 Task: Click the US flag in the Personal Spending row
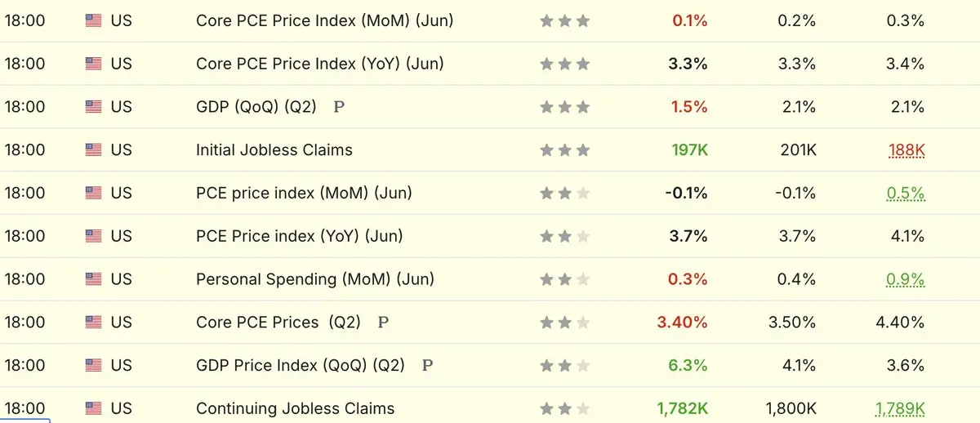pos(93,279)
